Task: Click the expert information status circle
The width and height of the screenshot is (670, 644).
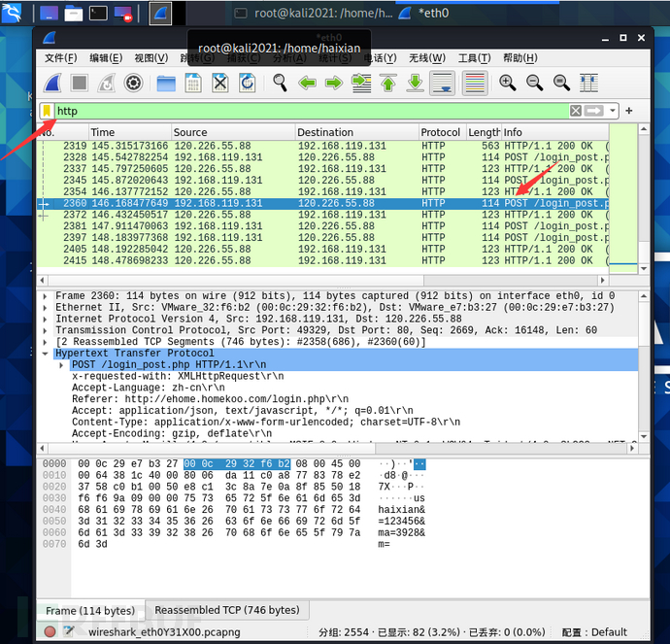Action: pyautogui.click(x=50, y=631)
